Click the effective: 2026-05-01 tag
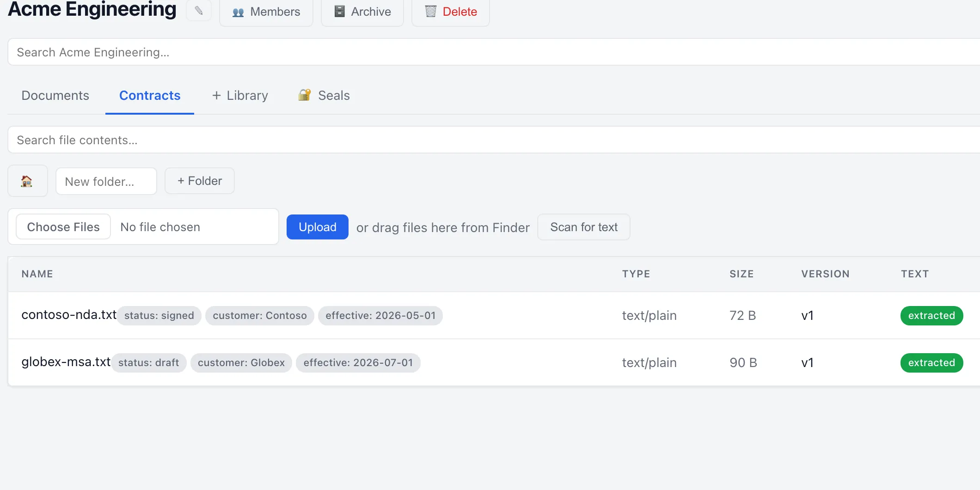Image resolution: width=980 pixels, height=490 pixels. tap(380, 316)
